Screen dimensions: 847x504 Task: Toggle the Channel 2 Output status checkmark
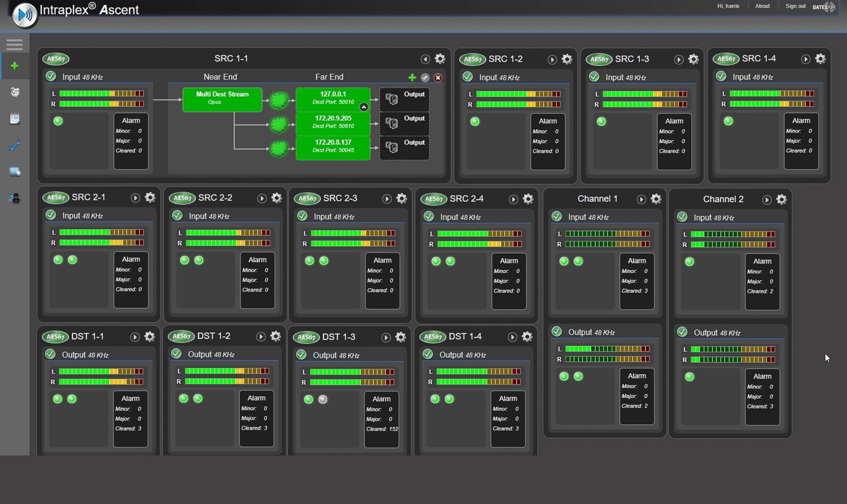point(682,332)
